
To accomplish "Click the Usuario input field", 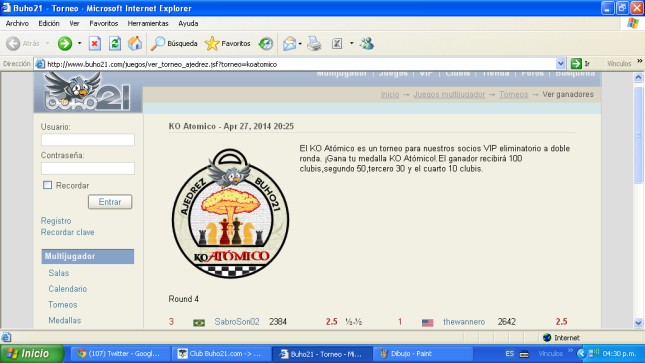I will click(x=88, y=140).
